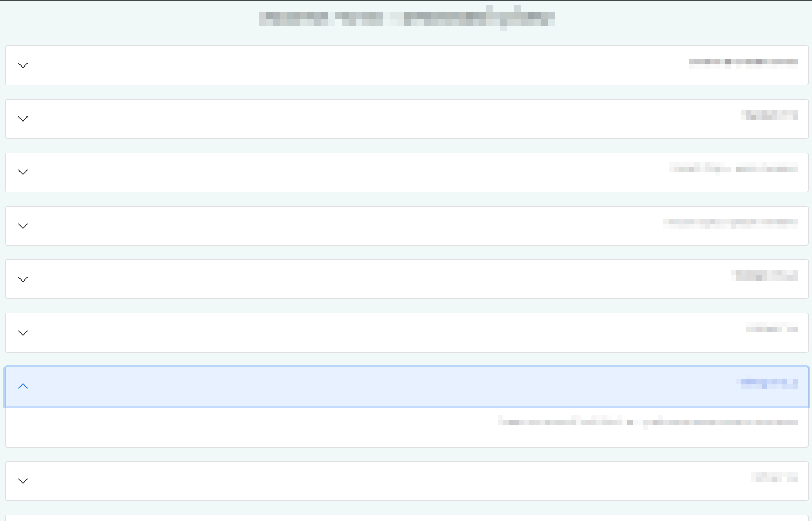Click the second accordion's title label
The width and height of the screenshot is (812, 521).
pos(769,115)
